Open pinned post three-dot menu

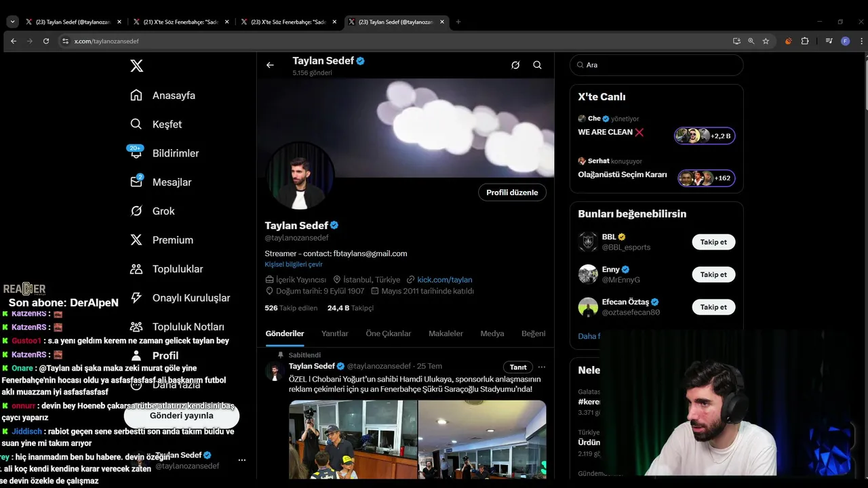point(541,367)
